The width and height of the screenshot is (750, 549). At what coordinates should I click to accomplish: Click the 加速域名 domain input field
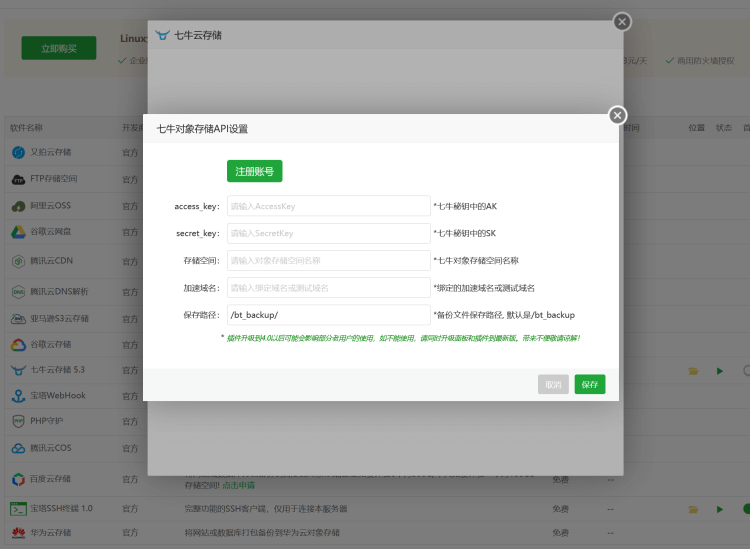329,288
